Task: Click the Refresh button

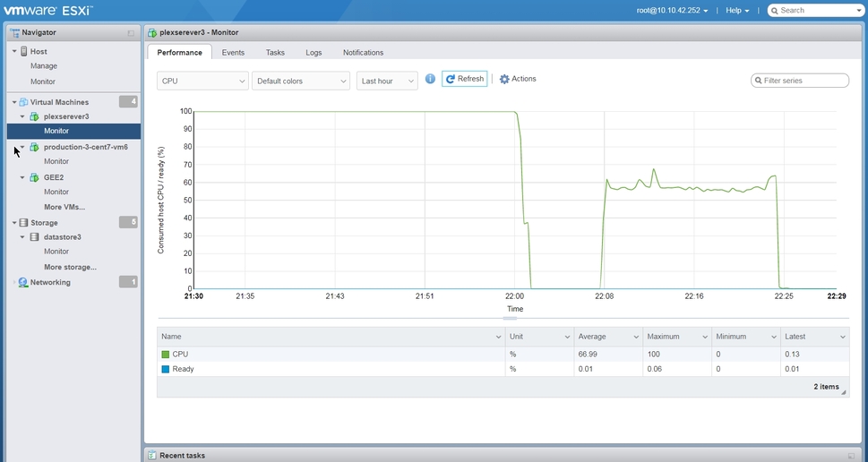Action: point(464,79)
